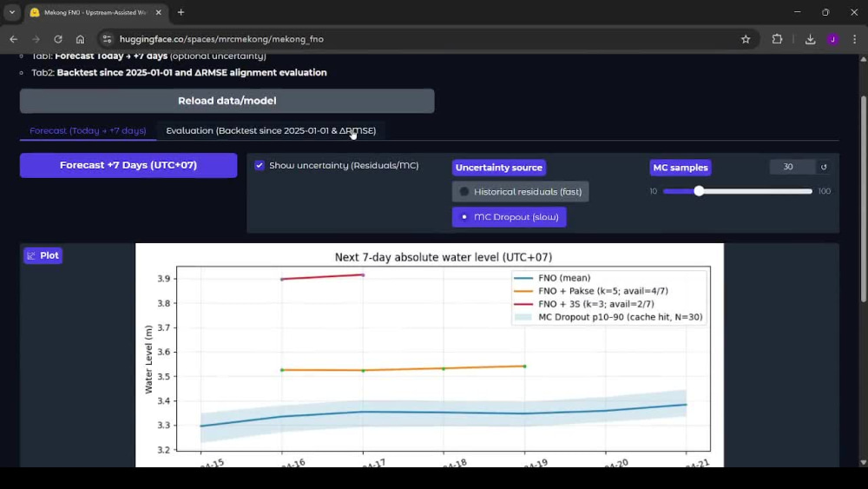
Task: Click the forecast plot image
Action: pyautogui.click(x=430, y=355)
